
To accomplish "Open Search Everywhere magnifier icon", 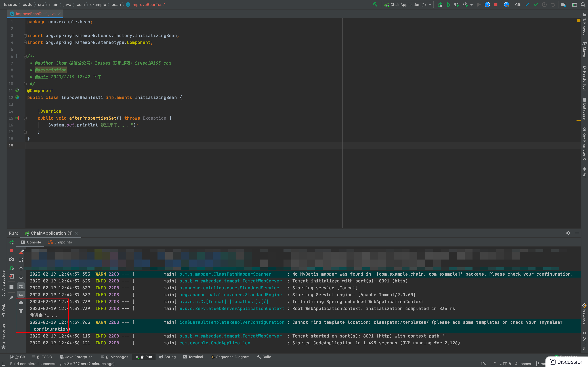I will pyautogui.click(x=583, y=5).
